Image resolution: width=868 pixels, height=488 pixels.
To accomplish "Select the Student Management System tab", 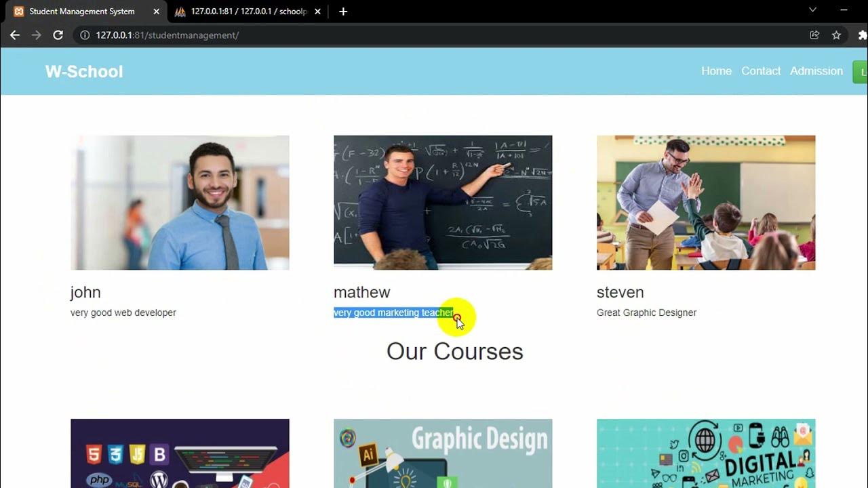I will click(x=81, y=12).
